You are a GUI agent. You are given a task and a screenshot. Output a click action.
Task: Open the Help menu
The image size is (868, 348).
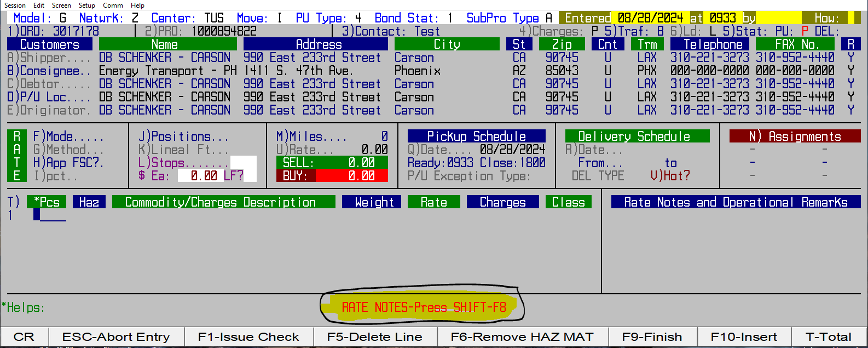pyautogui.click(x=137, y=5)
